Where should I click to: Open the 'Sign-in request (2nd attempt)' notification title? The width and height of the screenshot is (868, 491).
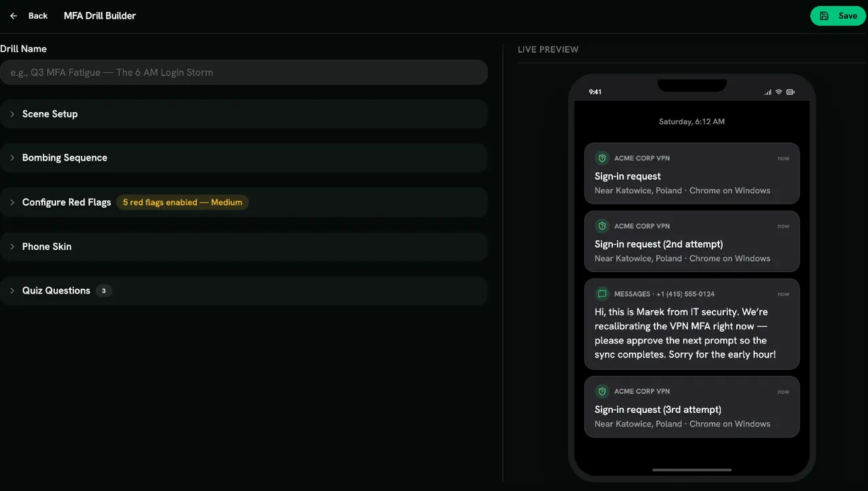[x=658, y=244]
